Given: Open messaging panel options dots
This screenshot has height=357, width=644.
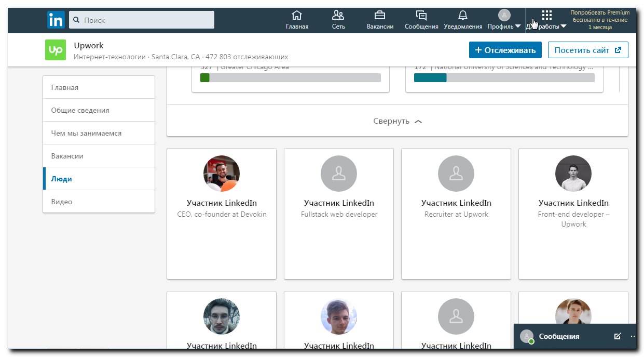Looking at the screenshot, I should [x=633, y=336].
